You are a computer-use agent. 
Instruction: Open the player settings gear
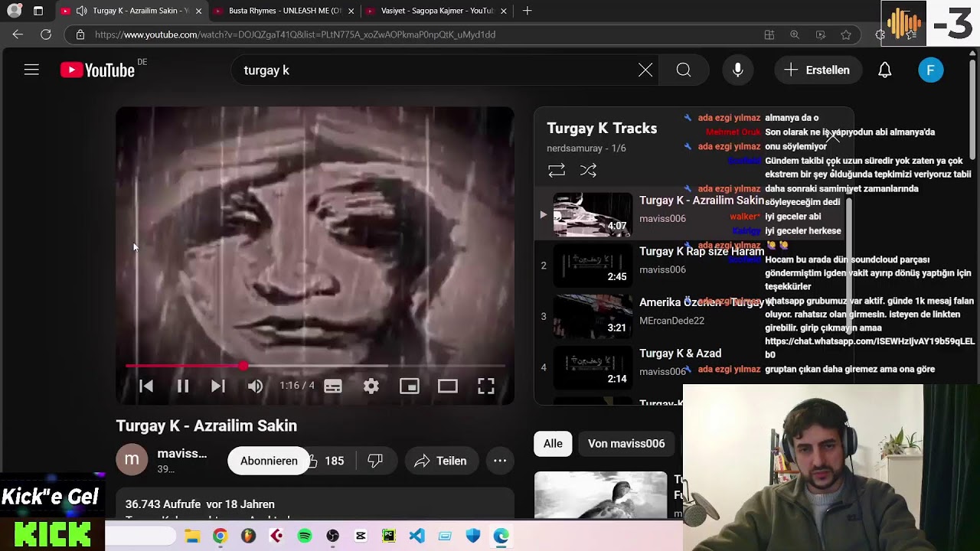pyautogui.click(x=371, y=386)
